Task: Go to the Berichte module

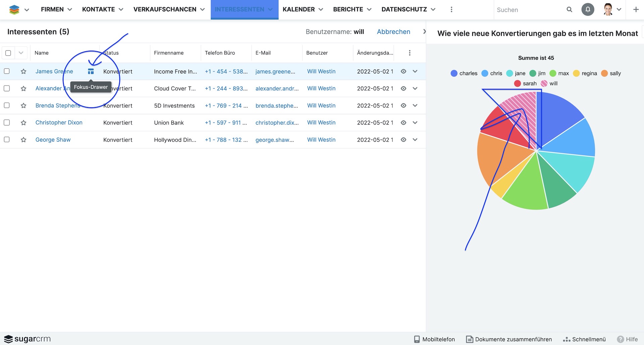Action: [348, 9]
